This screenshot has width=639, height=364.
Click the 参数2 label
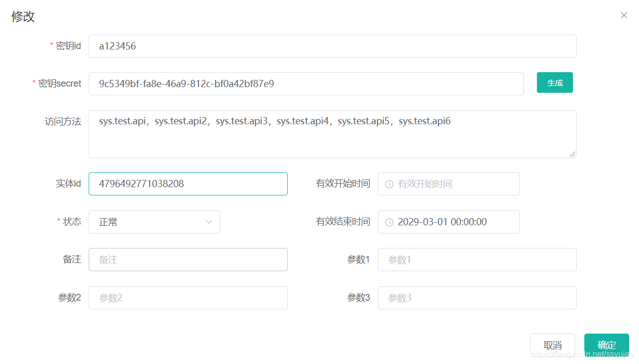[70, 297]
